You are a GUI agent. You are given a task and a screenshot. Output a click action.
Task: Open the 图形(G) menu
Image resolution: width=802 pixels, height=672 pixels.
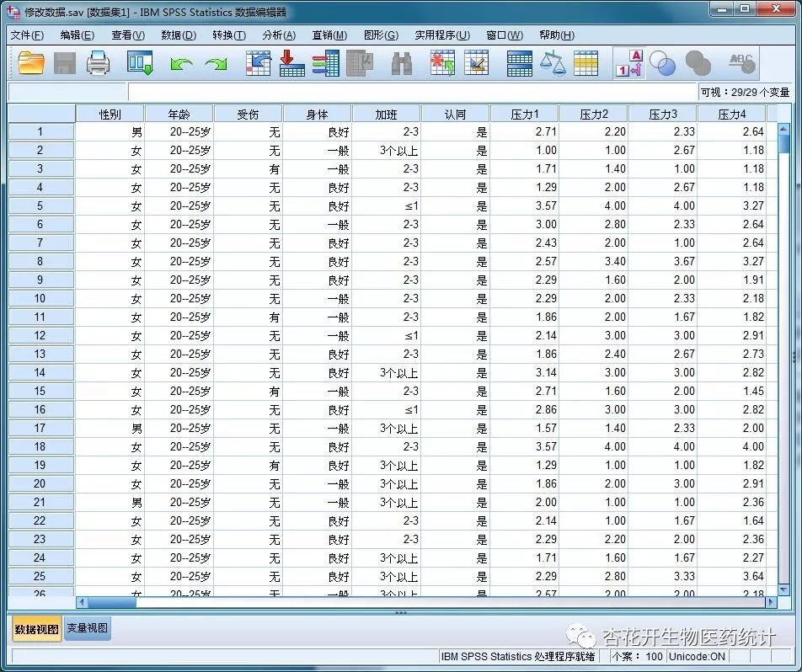(381, 35)
